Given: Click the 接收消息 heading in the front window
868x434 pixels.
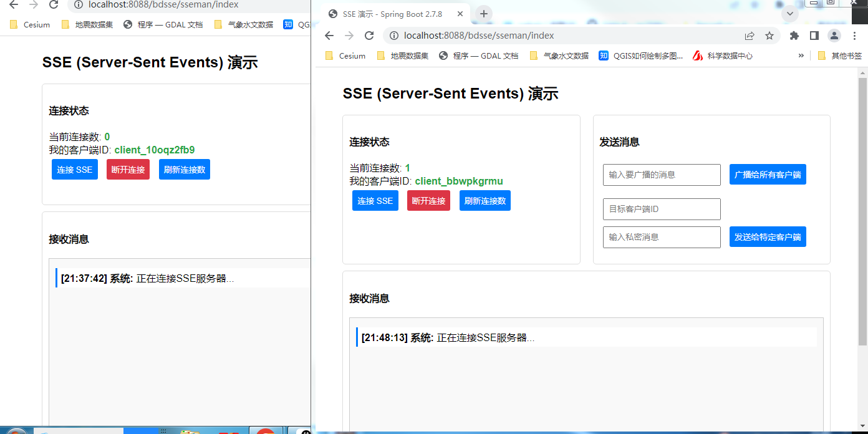Looking at the screenshot, I should pyautogui.click(x=370, y=299).
